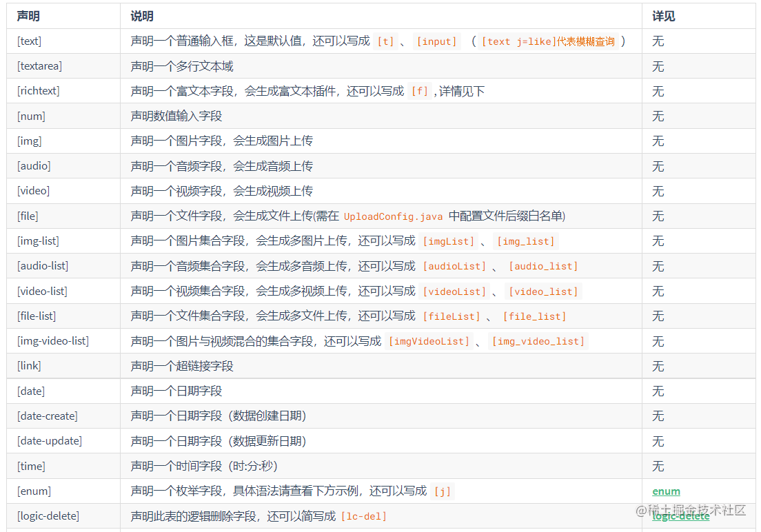Click the [img_video_list] code tag
Screen dimensions: 761x532
pos(538,341)
